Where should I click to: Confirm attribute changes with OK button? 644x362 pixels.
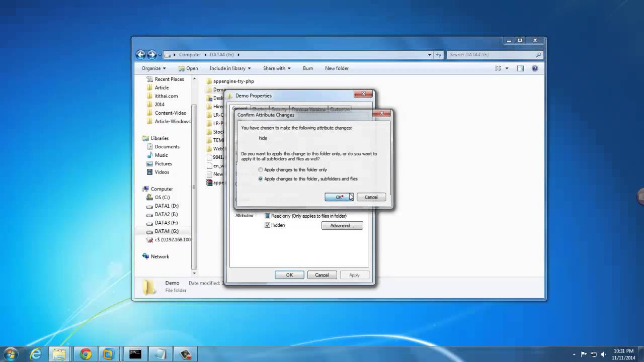click(339, 197)
